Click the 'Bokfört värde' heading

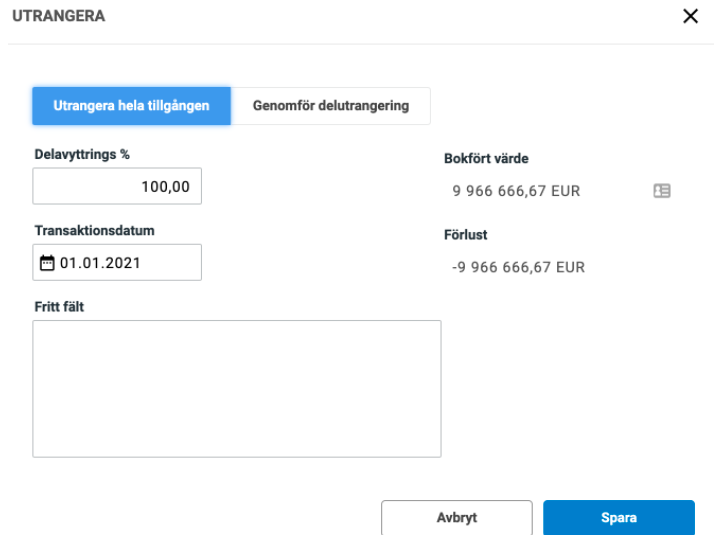pyautogui.click(x=486, y=159)
